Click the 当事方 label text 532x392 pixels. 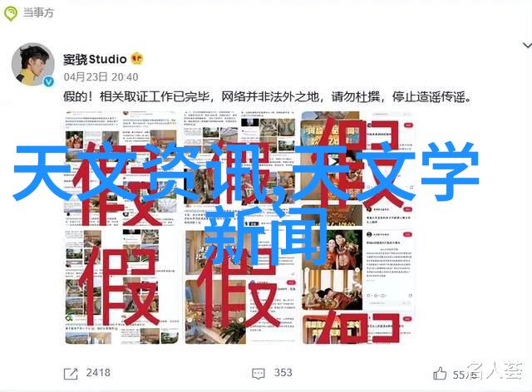coord(38,13)
